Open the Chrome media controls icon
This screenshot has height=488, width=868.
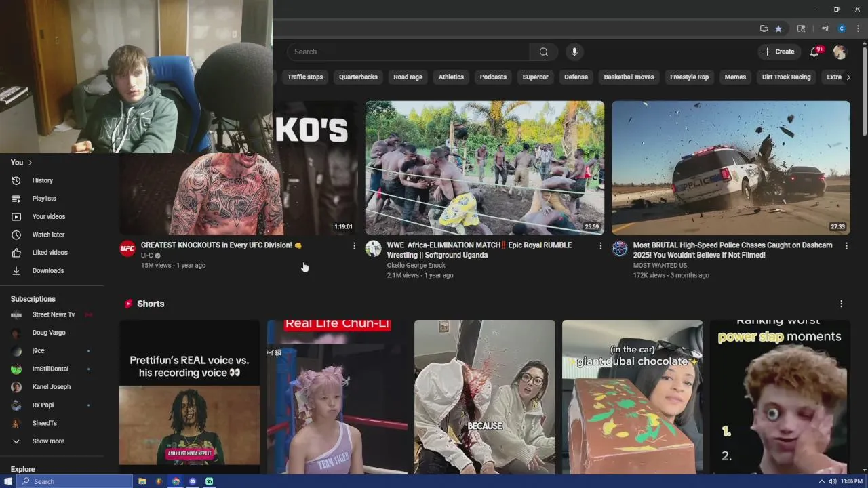[x=825, y=28]
